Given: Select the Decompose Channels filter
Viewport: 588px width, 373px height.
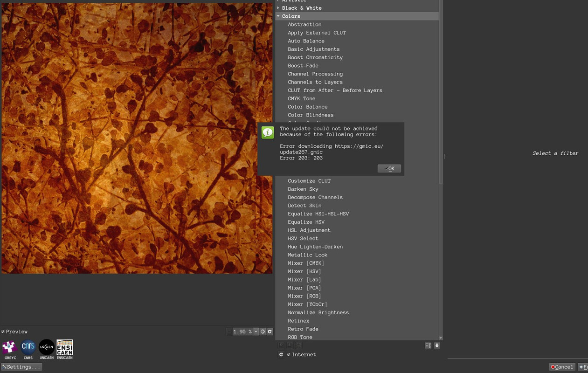Looking at the screenshot, I should point(315,197).
